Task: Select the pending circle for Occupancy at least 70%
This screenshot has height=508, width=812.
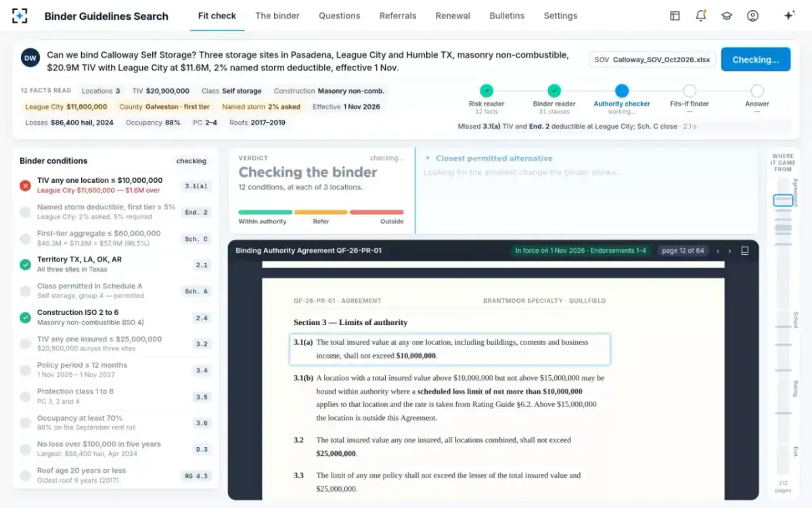Action: pyautogui.click(x=25, y=423)
